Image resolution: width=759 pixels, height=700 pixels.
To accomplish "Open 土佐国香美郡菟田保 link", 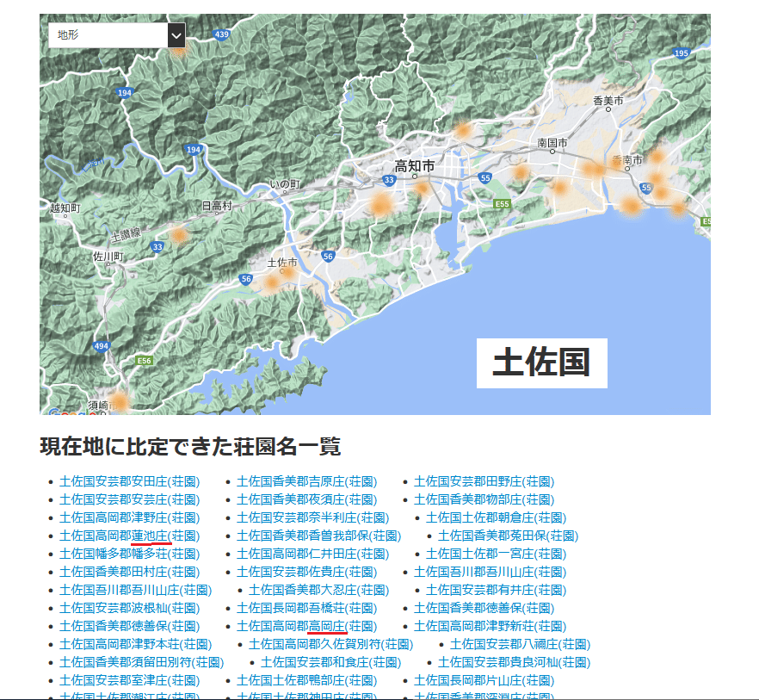I will click(509, 536).
